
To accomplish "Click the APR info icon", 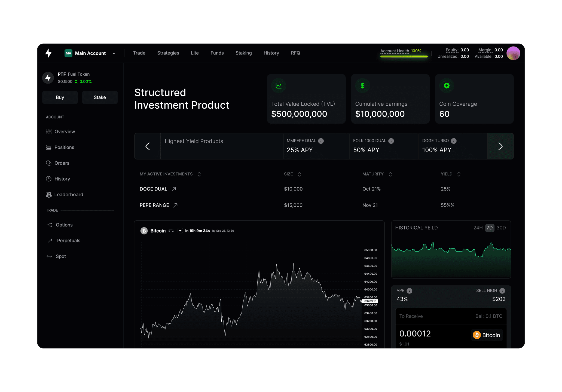I will click(409, 291).
